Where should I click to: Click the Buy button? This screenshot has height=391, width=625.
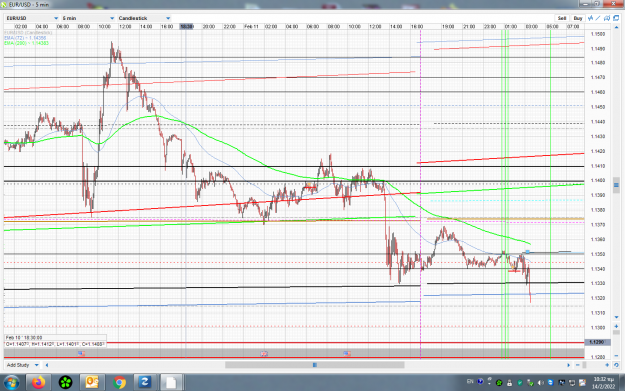pyautogui.click(x=578, y=18)
